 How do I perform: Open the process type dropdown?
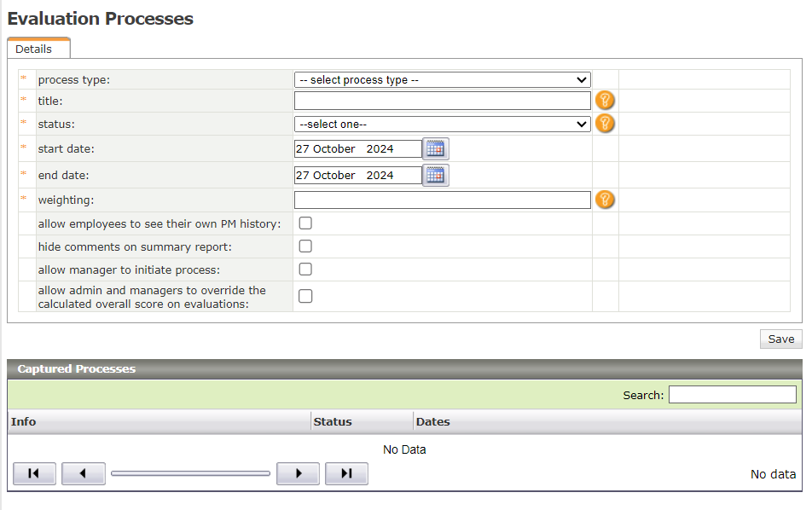pyautogui.click(x=442, y=80)
